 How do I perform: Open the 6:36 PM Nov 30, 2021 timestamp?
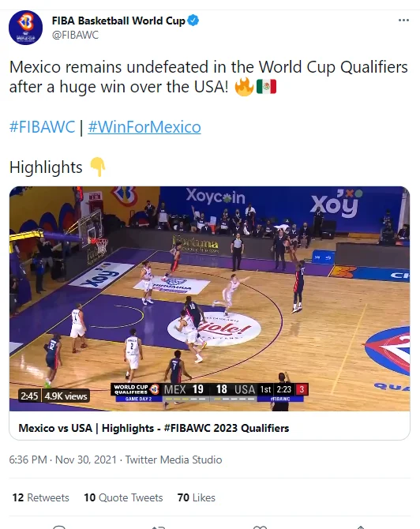pos(62,460)
